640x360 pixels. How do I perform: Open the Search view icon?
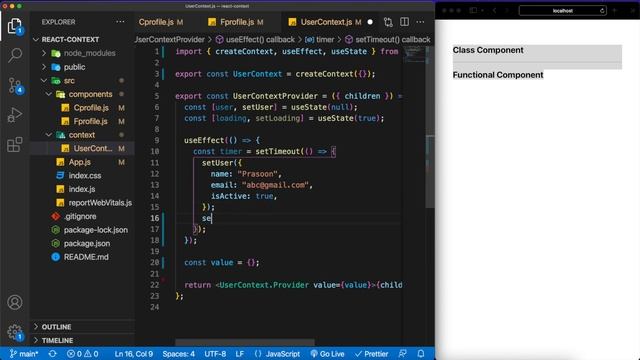15,55
